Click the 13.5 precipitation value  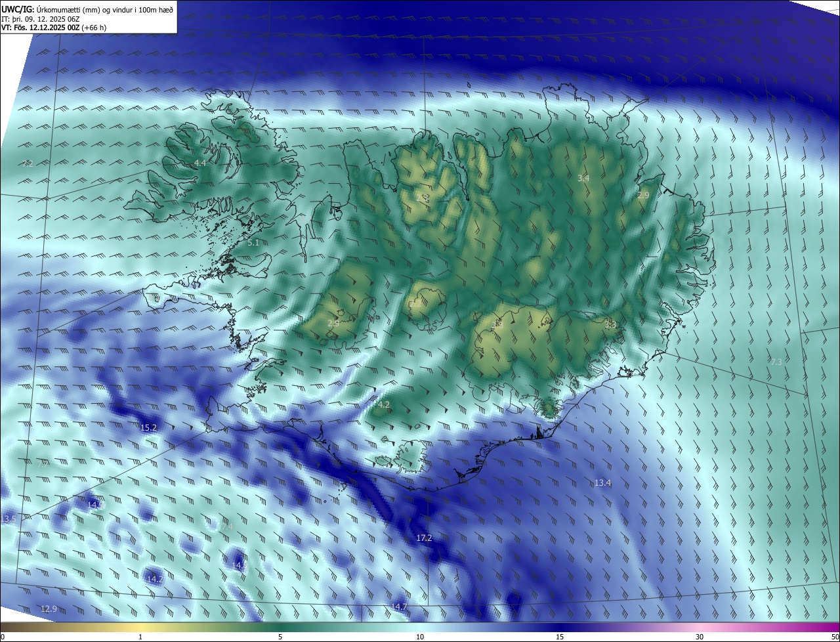(8, 519)
